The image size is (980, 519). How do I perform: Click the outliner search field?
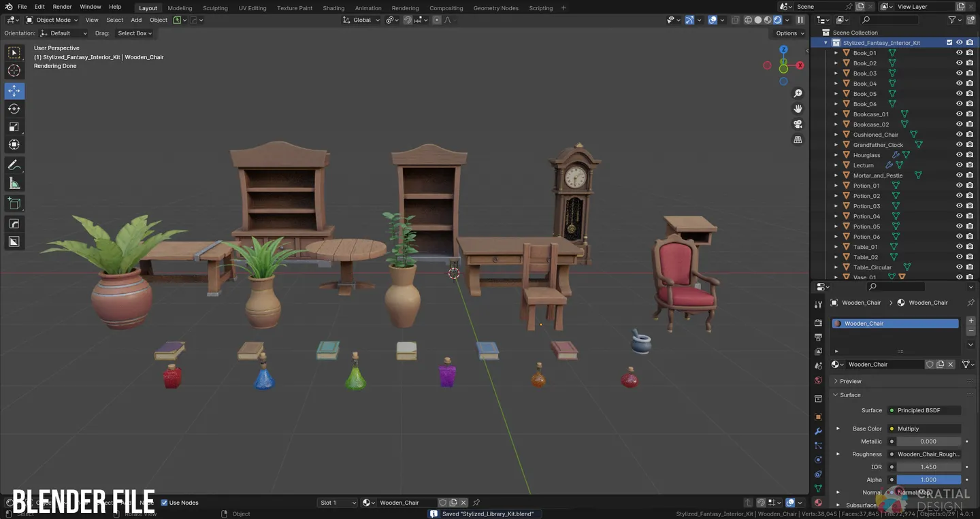pos(888,20)
